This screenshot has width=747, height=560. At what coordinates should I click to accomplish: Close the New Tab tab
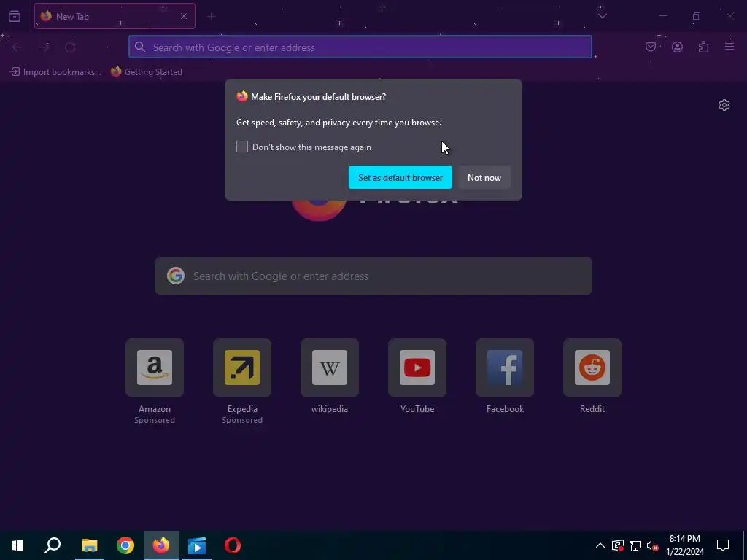coord(183,16)
